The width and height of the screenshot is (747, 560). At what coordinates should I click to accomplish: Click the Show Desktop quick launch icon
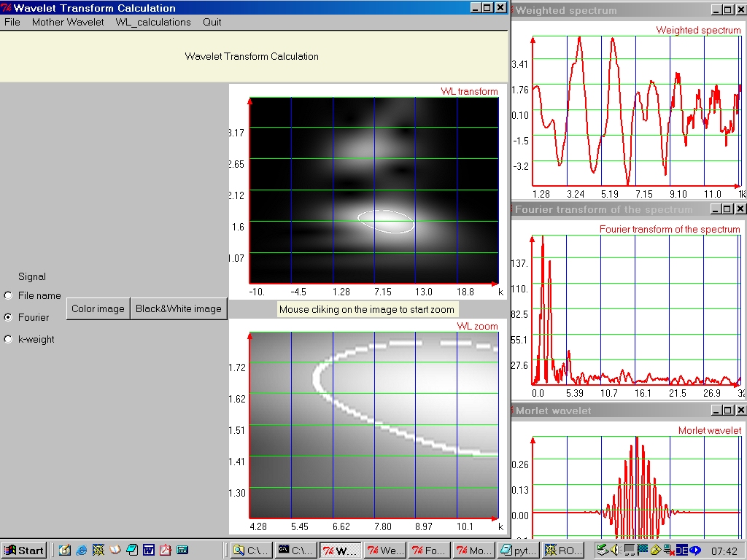click(x=64, y=551)
